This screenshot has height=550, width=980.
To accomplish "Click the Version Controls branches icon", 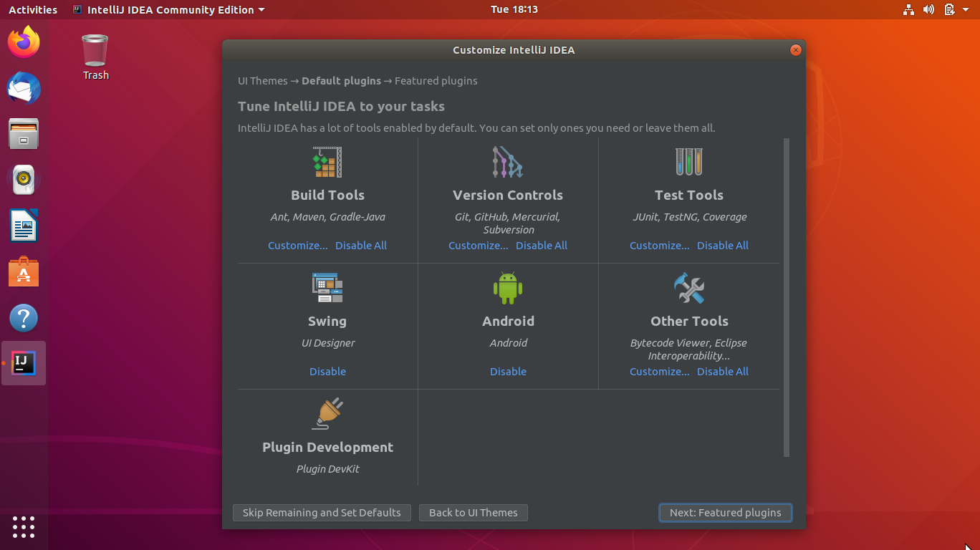I will pyautogui.click(x=508, y=162).
